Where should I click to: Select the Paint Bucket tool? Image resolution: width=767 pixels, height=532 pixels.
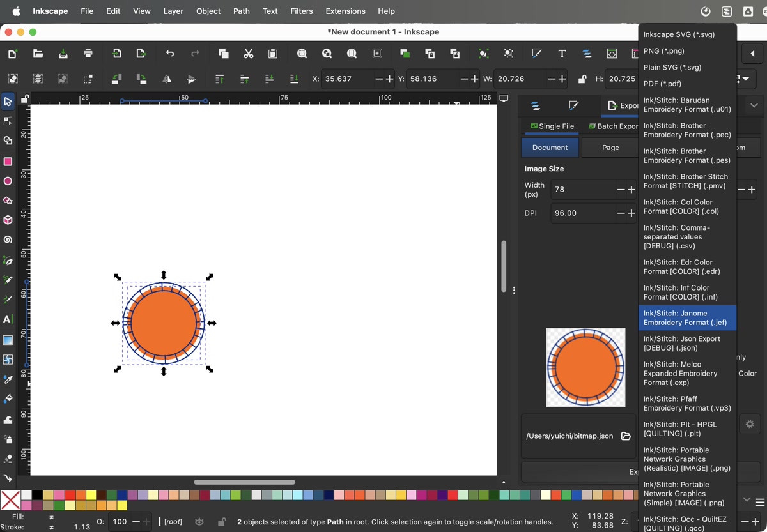(8, 399)
